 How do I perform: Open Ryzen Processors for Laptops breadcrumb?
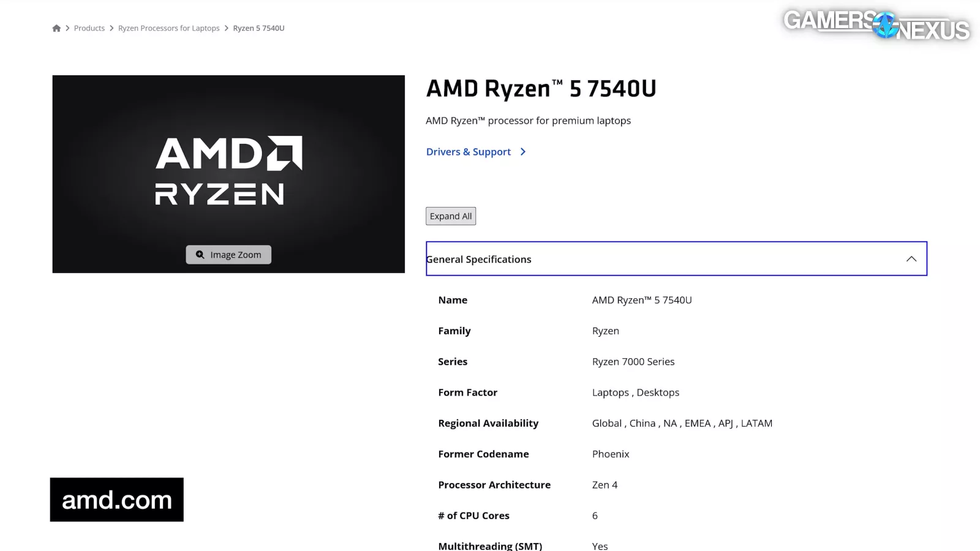[169, 28]
